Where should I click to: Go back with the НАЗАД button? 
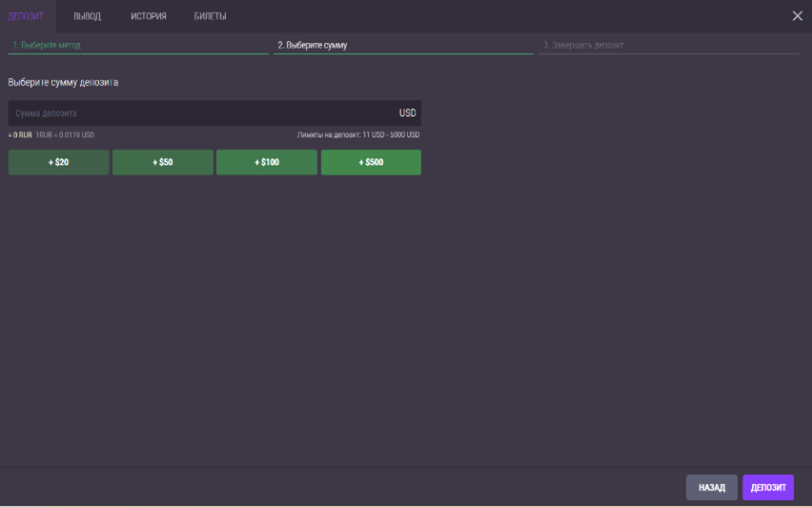[711, 487]
